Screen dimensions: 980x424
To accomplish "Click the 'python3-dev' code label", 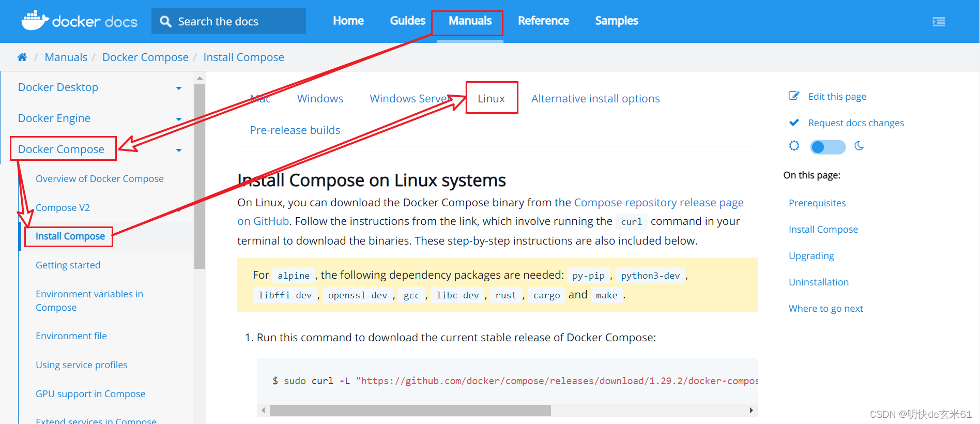I will click(650, 276).
